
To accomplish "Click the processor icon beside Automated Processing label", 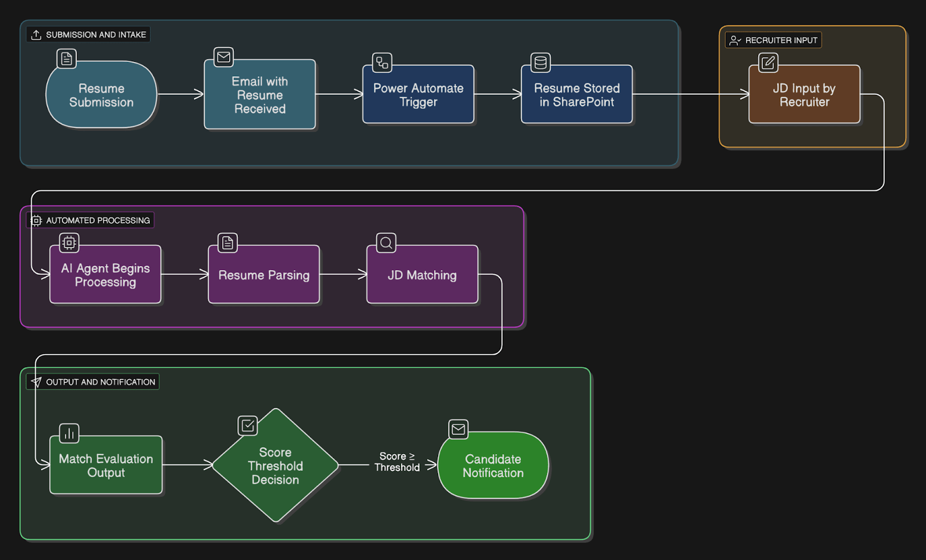I will coord(36,220).
